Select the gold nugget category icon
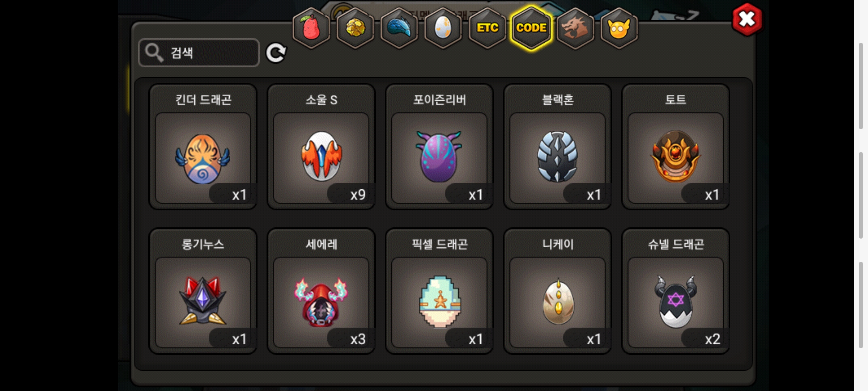 pos(355,28)
